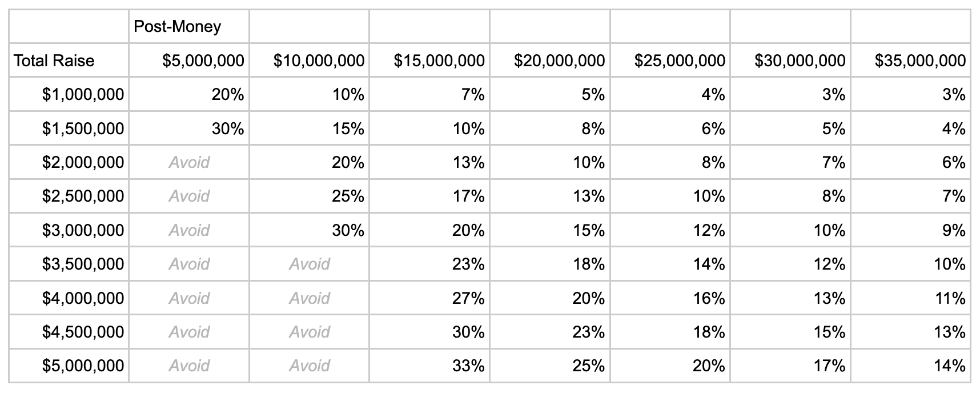Click the $5,000,000 post-money column header
Image resolution: width=980 pixels, height=393 pixels.
point(189,61)
